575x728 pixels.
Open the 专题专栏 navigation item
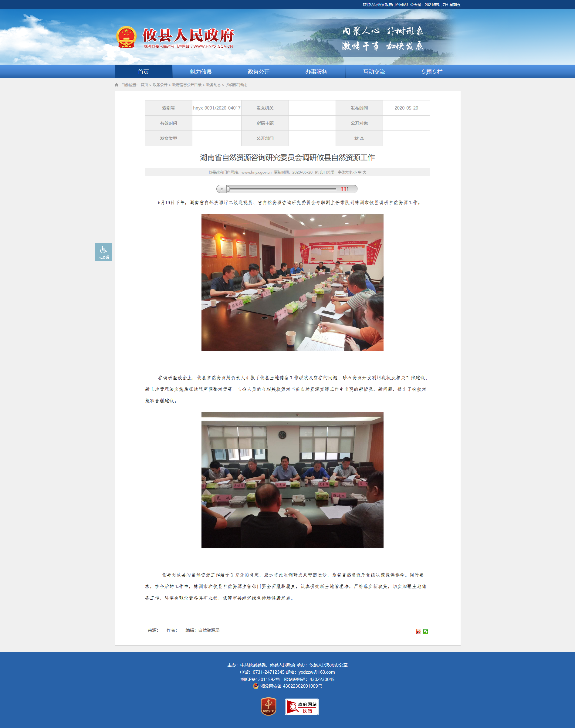coord(431,72)
